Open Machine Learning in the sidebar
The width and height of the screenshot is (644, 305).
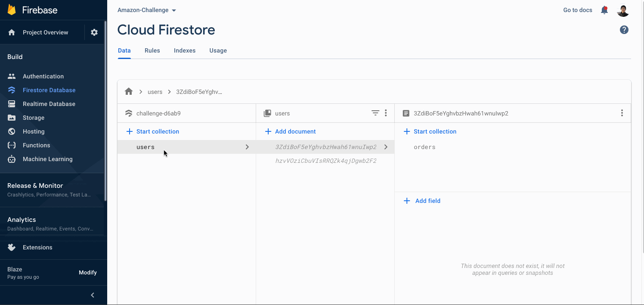tap(48, 159)
